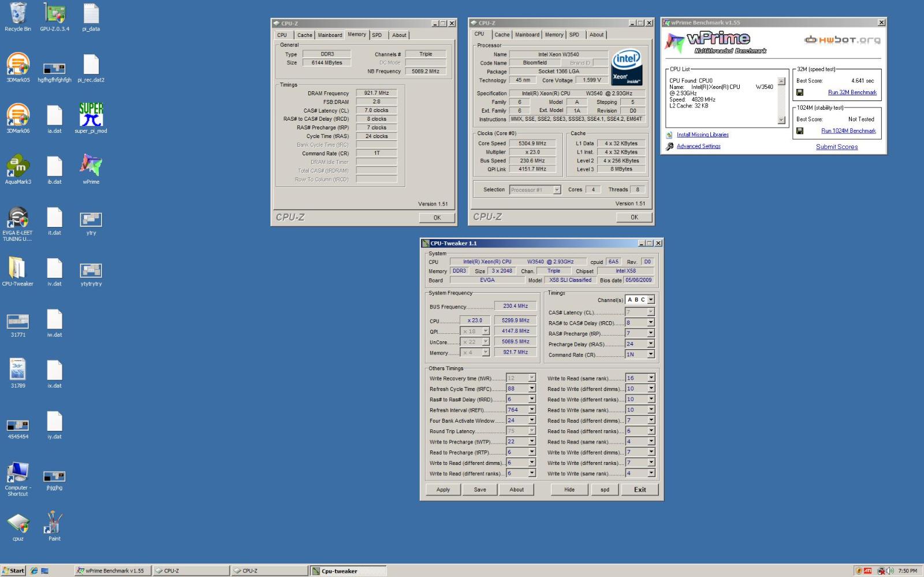Click Apply in CPU-Tweaker

point(443,489)
